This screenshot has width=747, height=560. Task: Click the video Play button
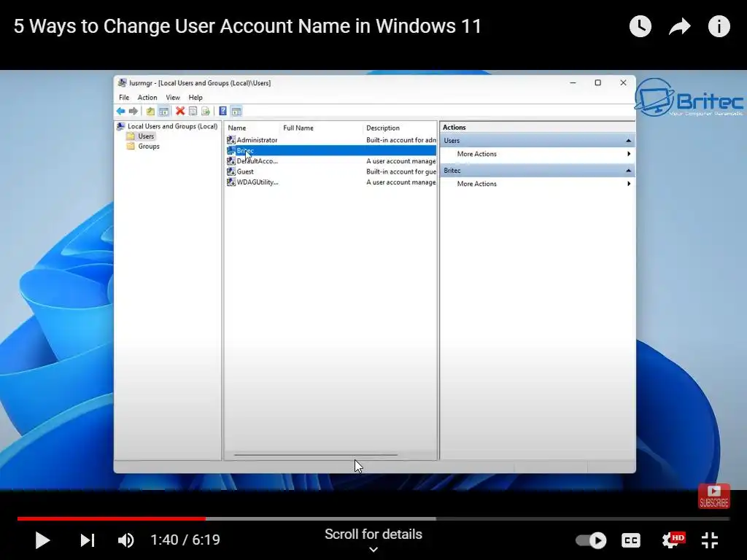pos(42,540)
